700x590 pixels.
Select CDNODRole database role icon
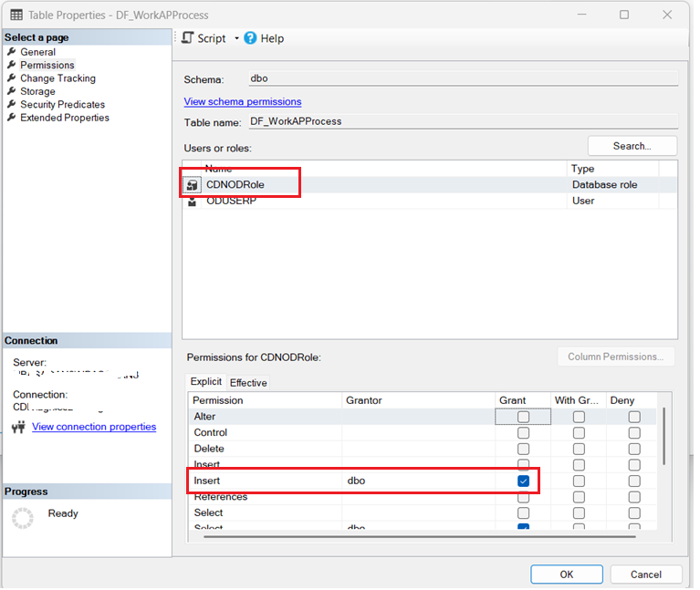click(193, 184)
